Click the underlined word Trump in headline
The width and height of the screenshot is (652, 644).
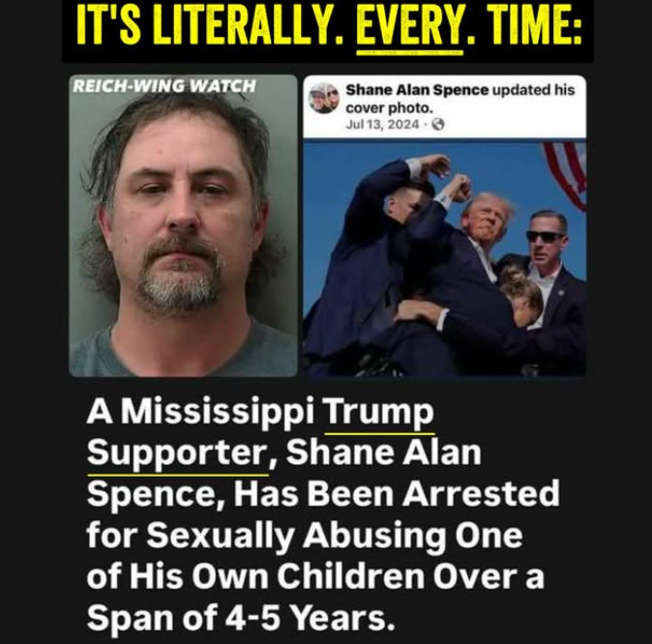tap(379, 412)
